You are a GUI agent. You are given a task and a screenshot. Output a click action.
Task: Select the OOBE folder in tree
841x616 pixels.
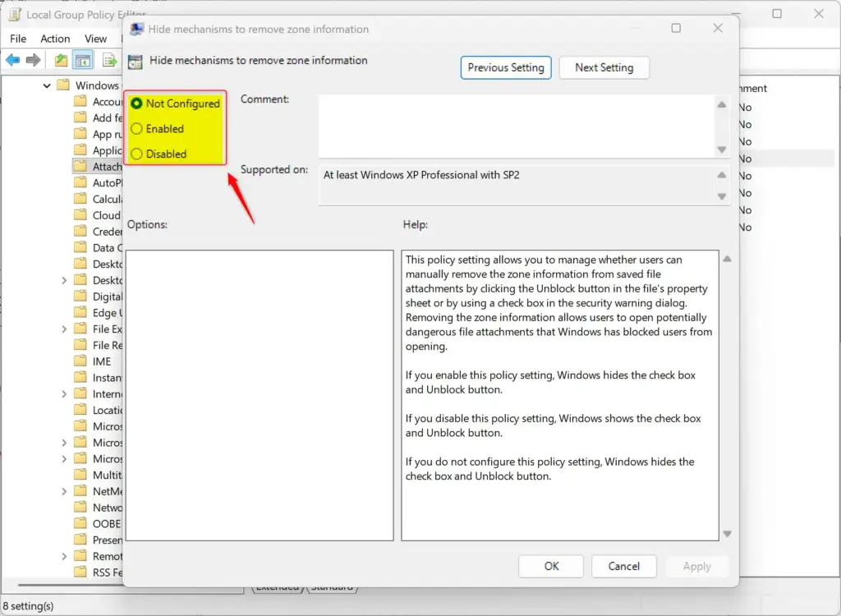(97, 524)
